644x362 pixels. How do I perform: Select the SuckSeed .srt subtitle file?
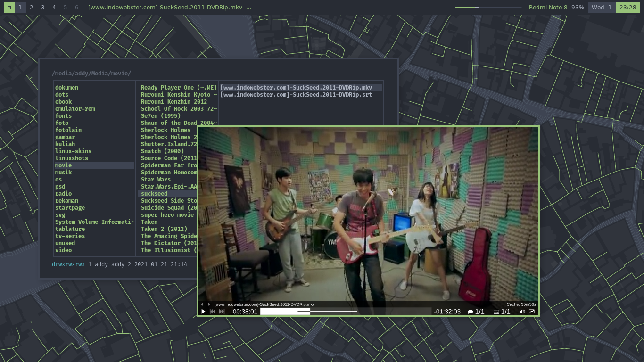[x=296, y=95]
